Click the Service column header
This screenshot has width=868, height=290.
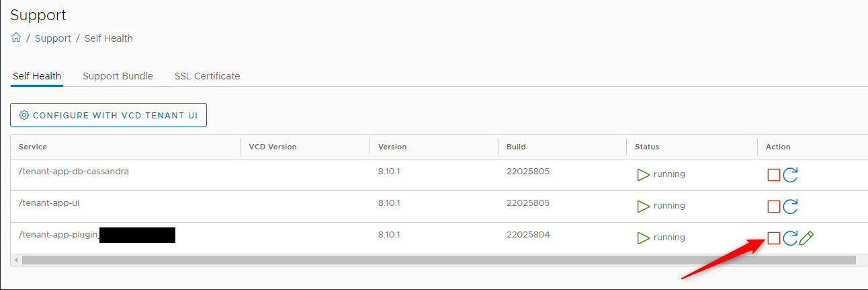click(33, 147)
